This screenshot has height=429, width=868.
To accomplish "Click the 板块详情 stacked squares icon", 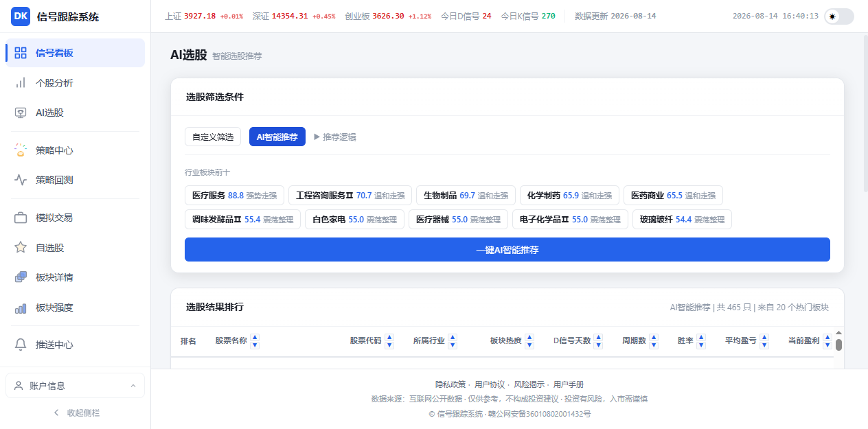I will (21, 277).
